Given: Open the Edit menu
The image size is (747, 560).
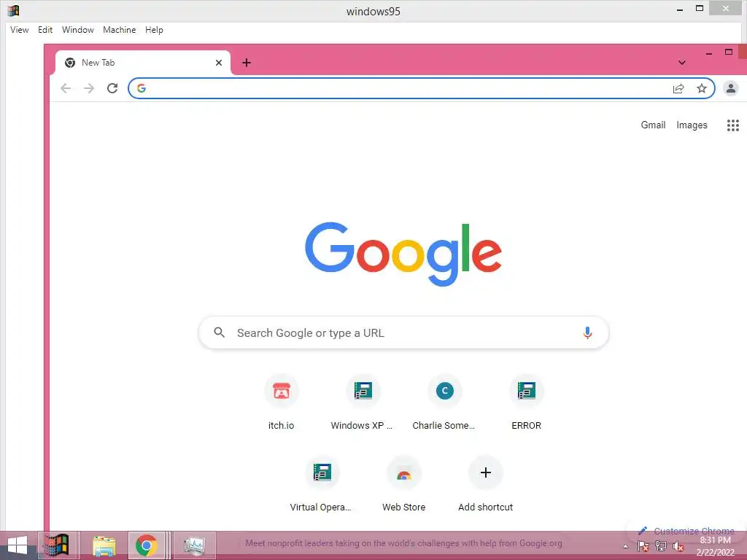Looking at the screenshot, I should 45,30.
